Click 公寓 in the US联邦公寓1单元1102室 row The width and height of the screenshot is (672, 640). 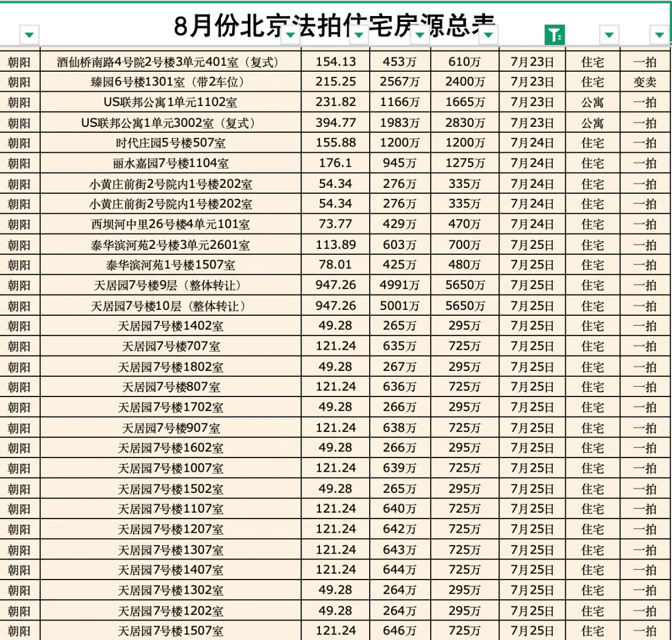pos(592,102)
